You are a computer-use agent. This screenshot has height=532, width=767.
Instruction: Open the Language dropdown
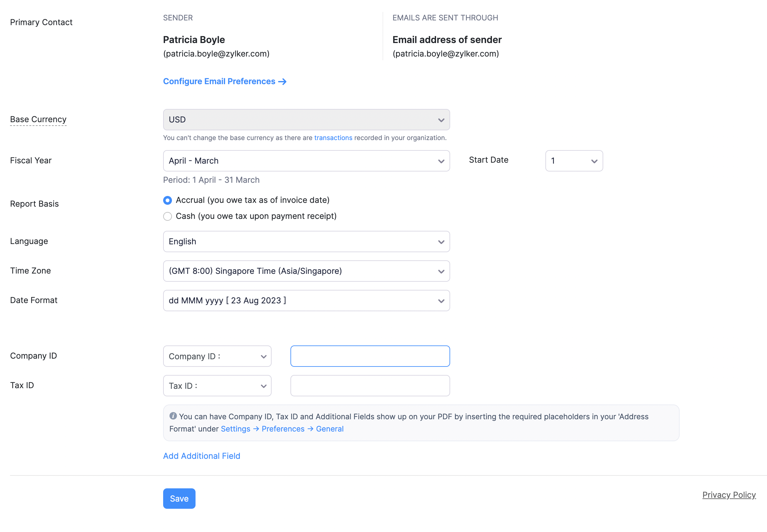point(306,241)
